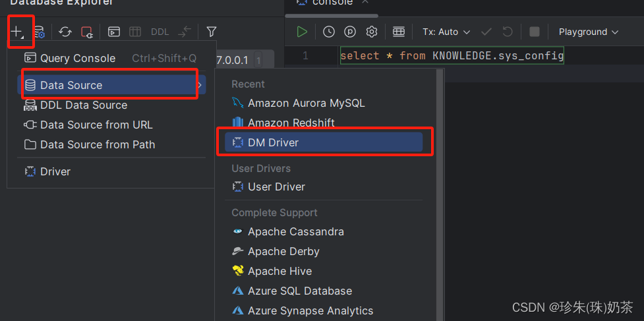
Task: Click the editor horizontal scrollbar under console tab
Action: [332, 16]
